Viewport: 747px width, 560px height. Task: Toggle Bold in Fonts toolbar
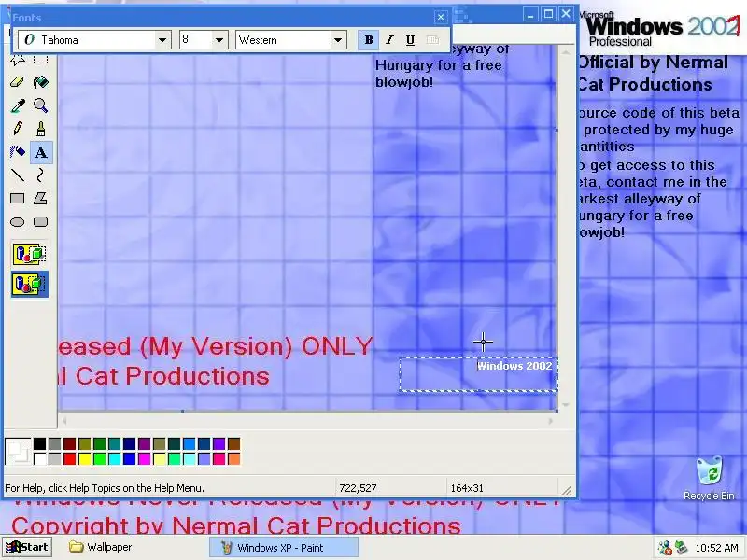pos(368,40)
